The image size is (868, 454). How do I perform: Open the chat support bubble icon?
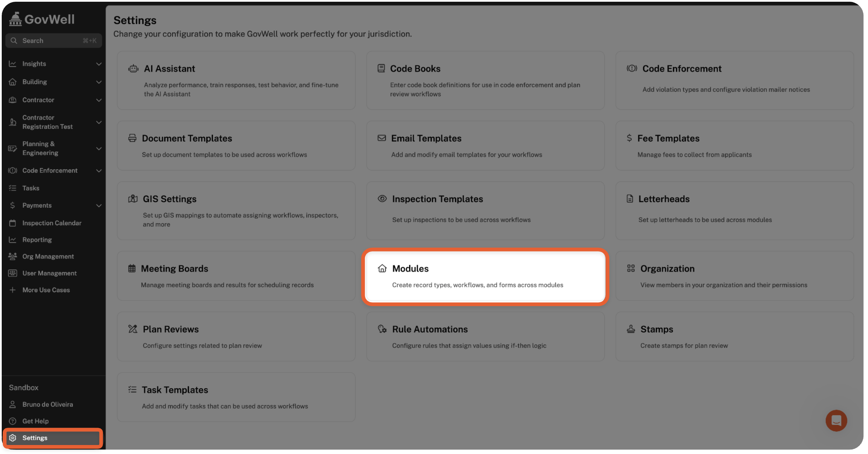(836, 420)
